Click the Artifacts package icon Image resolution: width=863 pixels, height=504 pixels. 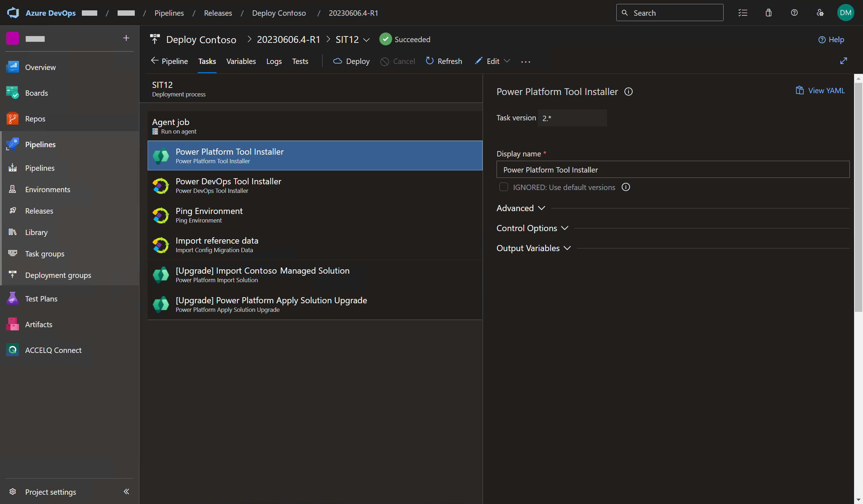pos(13,324)
